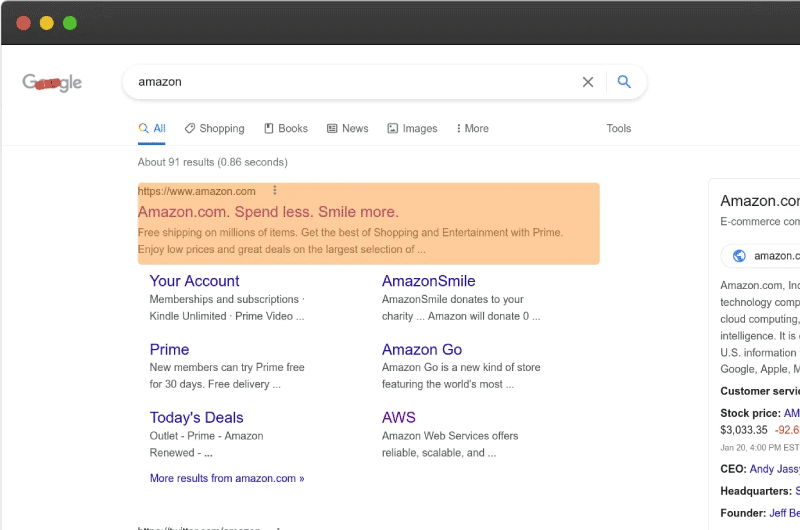
Task: Click the Headquarters label in knowledge panel
Action: (756, 491)
